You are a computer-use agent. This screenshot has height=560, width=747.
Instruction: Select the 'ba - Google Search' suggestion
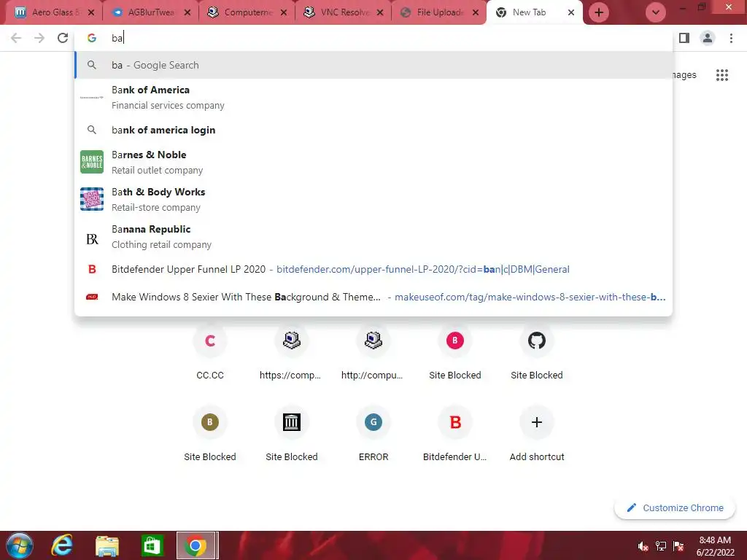click(x=373, y=65)
